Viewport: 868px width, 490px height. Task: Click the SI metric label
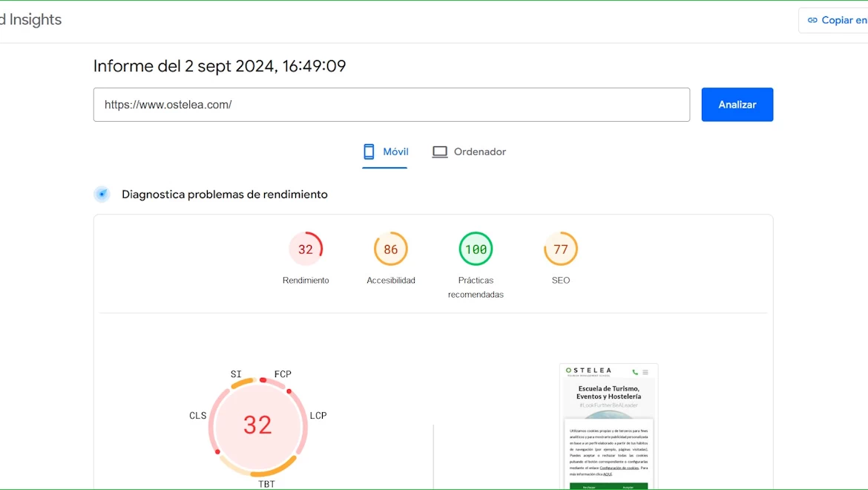pos(236,374)
